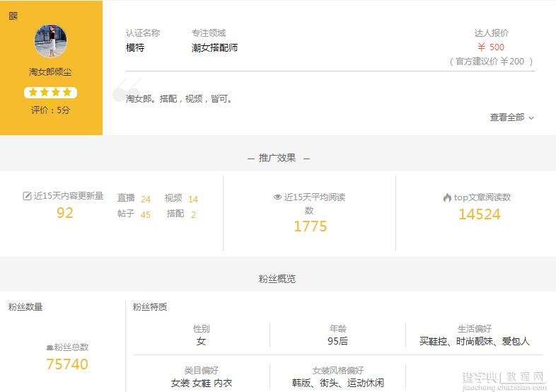Click the 推广效果 section heading

(x=277, y=158)
